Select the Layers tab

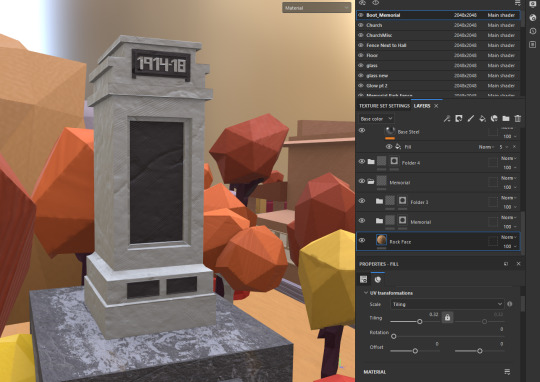coord(422,106)
